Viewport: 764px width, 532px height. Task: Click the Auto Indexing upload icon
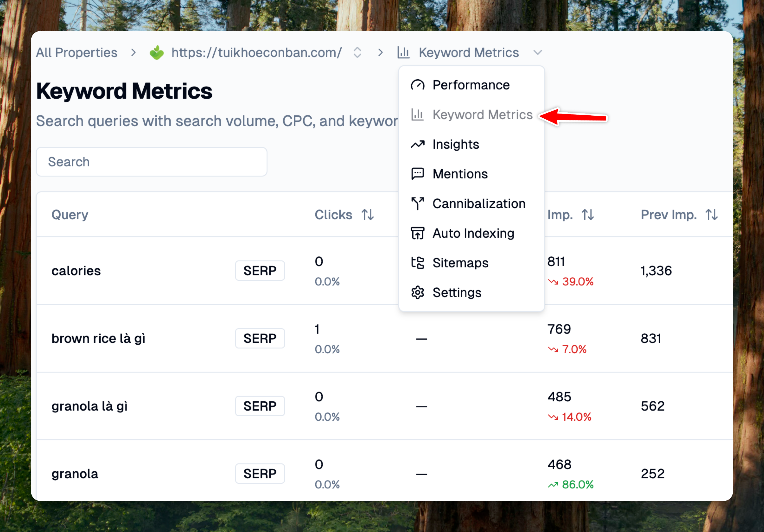click(417, 233)
